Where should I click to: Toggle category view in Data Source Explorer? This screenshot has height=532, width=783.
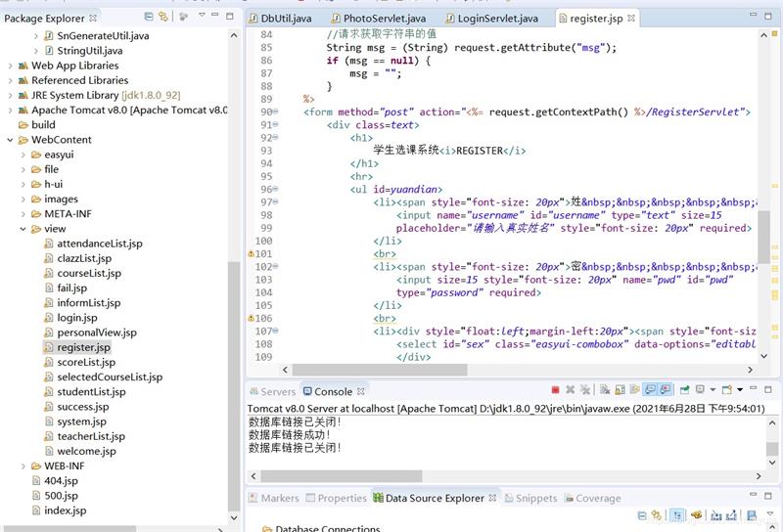[677, 515]
